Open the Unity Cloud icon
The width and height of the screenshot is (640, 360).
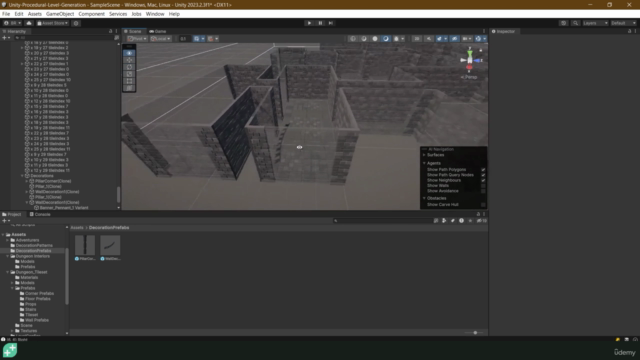29,23
